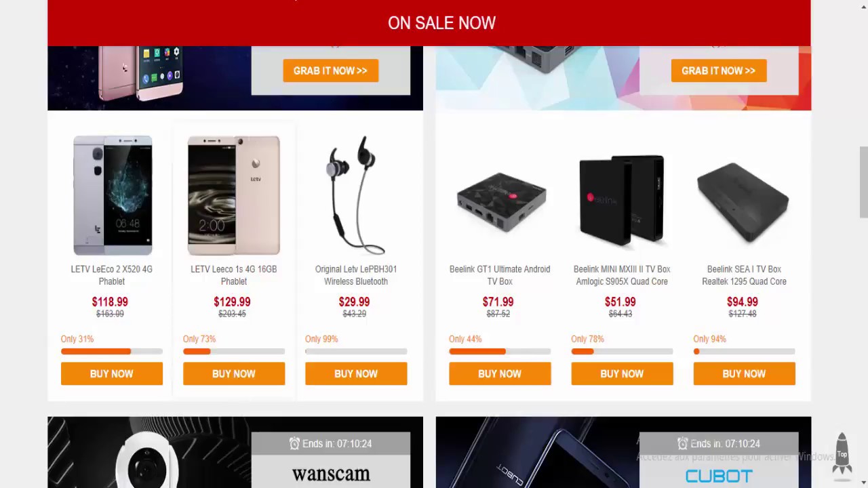This screenshot has height=488, width=868.
Task: Open the wanscam brand logo
Action: [331, 474]
